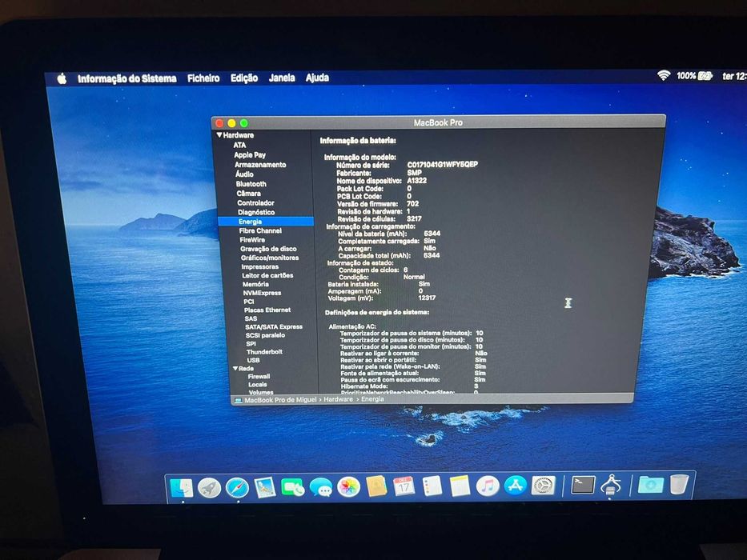This screenshot has width=747, height=560.
Task: Select PCI in the sidebar
Action: [x=249, y=302]
